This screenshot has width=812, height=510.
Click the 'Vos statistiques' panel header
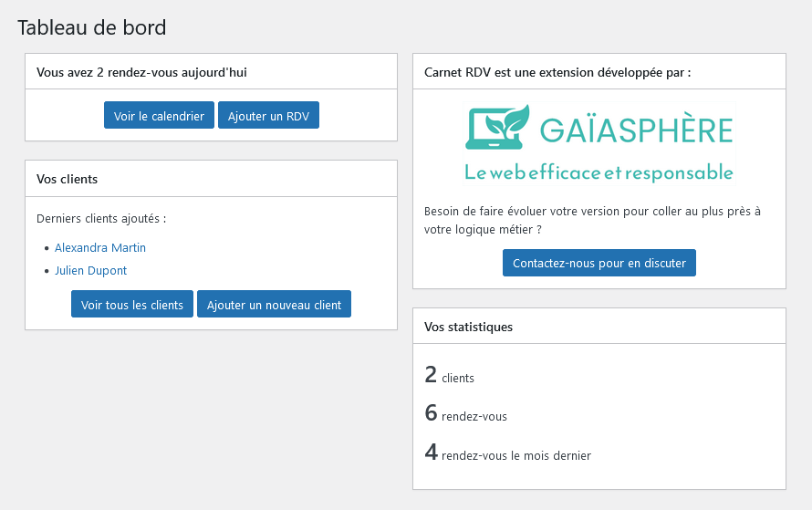[x=468, y=326]
